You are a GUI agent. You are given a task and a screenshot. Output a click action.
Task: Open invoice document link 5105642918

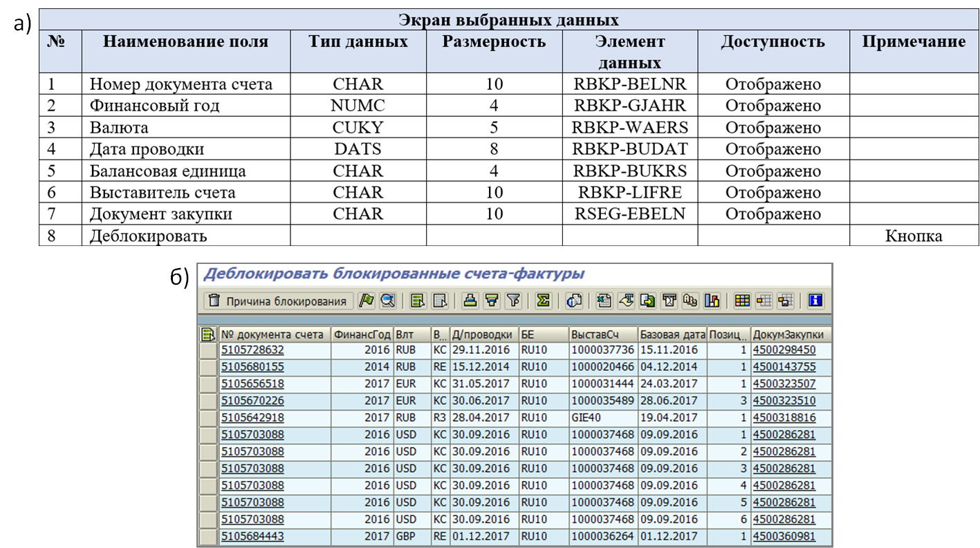click(252, 418)
